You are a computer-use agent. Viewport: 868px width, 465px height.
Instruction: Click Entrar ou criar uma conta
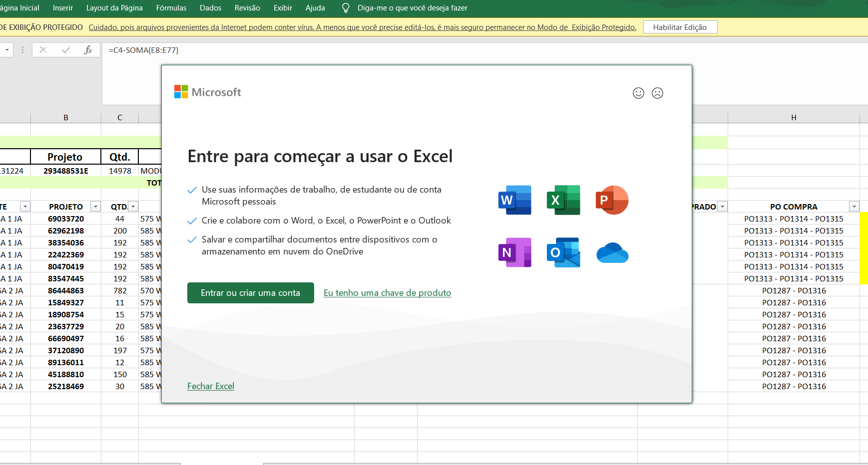click(250, 293)
